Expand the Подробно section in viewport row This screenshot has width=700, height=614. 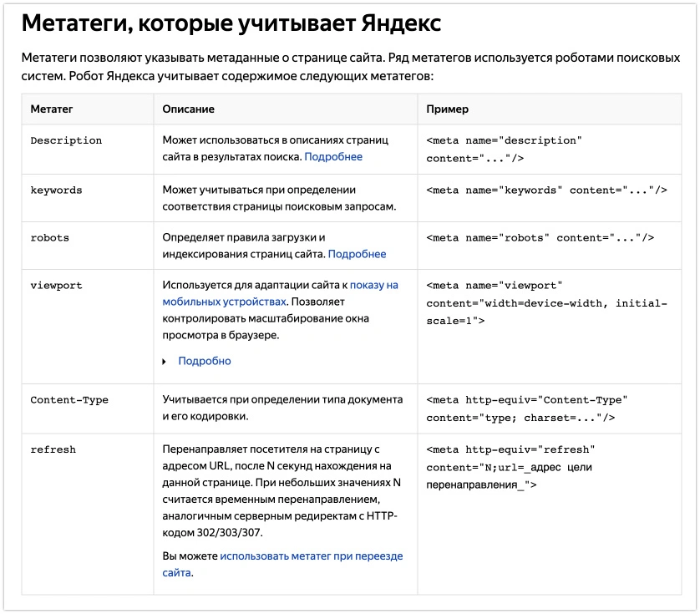pos(204,361)
